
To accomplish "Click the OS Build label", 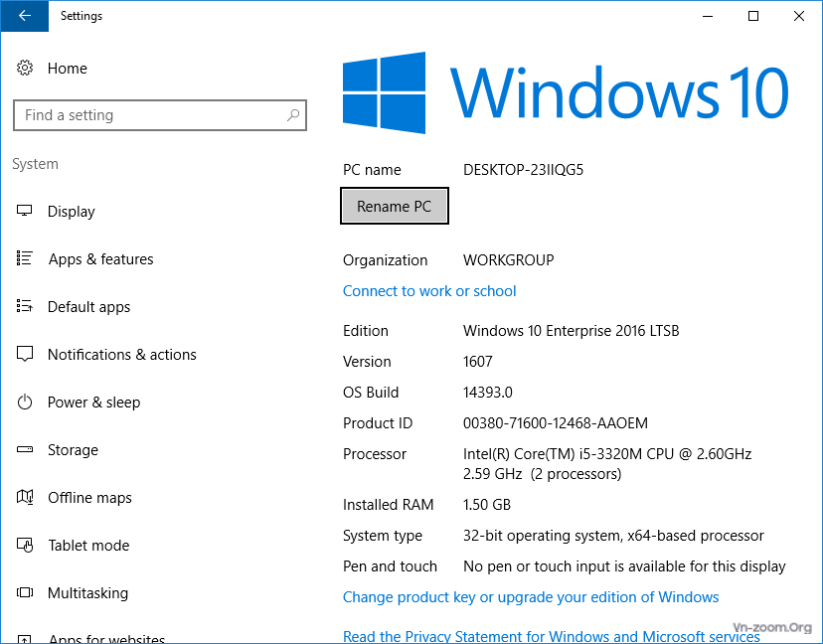I will tap(371, 393).
